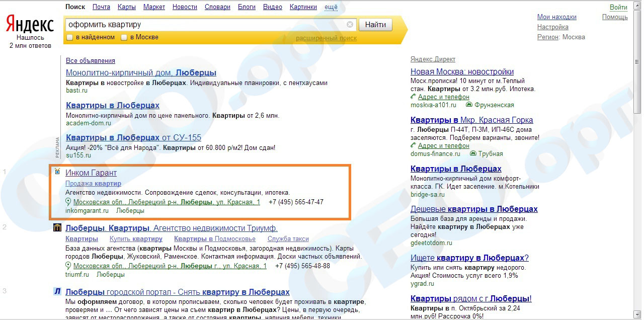The width and height of the screenshot is (644, 320).
Task: Open the "Квартиры в Люберцах" ad from academ-dom.ru
Action: (x=113, y=106)
